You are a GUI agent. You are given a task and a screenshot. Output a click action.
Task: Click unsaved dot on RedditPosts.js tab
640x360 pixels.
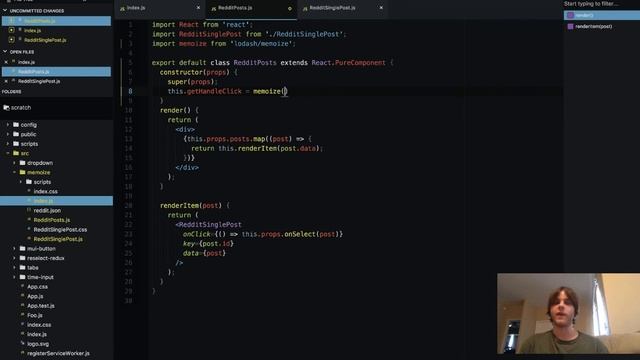[290, 8]
